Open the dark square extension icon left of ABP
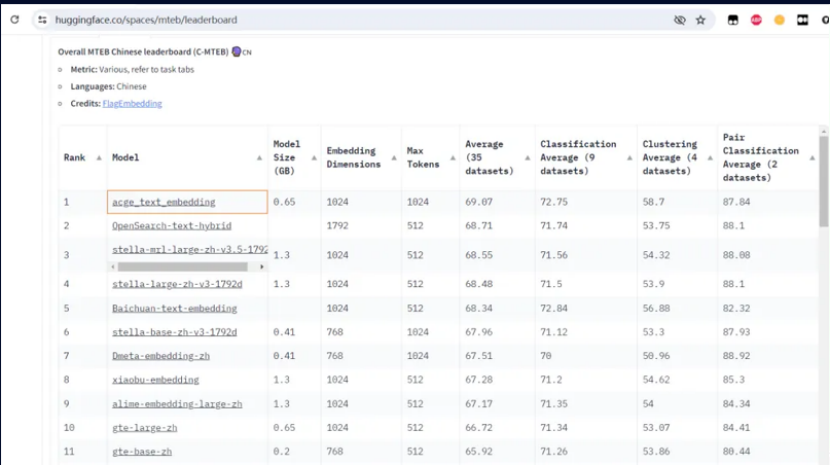 733,20
